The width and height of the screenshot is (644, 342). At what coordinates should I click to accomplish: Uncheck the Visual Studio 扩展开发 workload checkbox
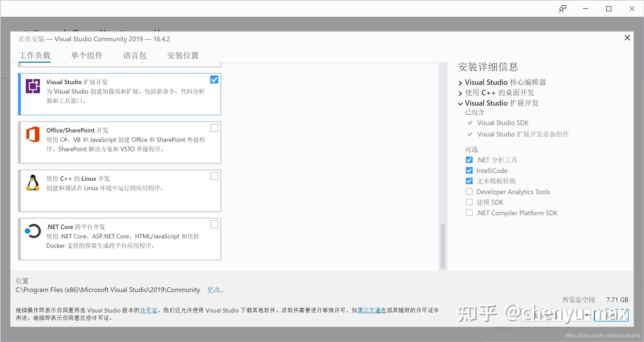pos(214,79)
